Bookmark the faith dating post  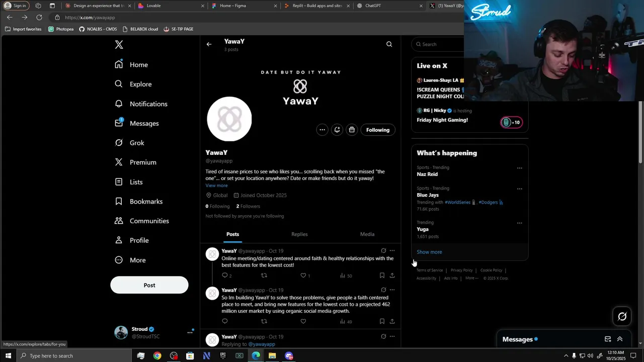[x=382, y=276]
